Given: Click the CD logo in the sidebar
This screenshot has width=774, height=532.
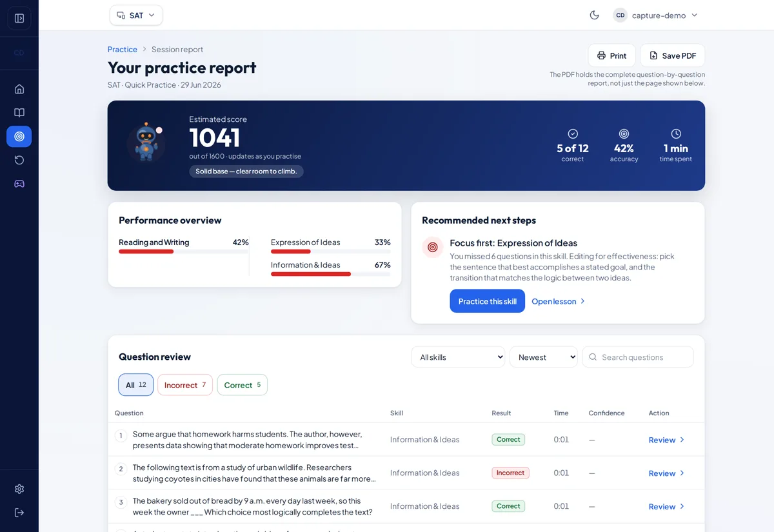Looking at the screenshot, I should [x=19, y=53].
